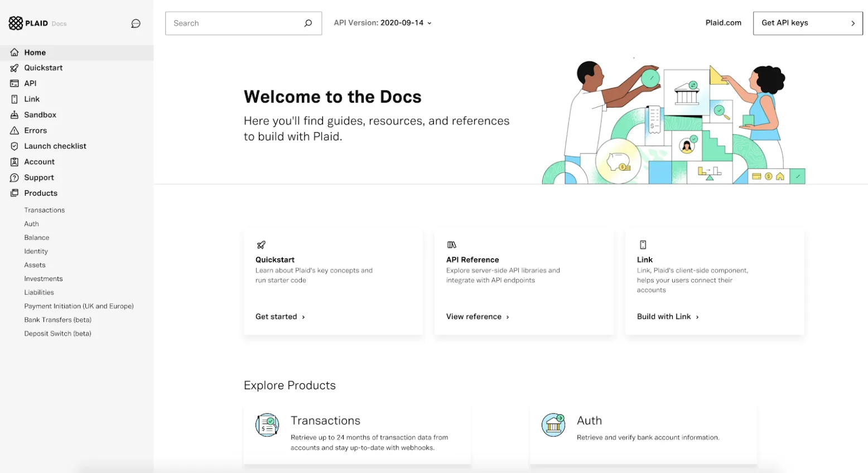This screenshot has height=473, width=868.
Task: Open Balance product page
Action: click(x=37, y=238)
